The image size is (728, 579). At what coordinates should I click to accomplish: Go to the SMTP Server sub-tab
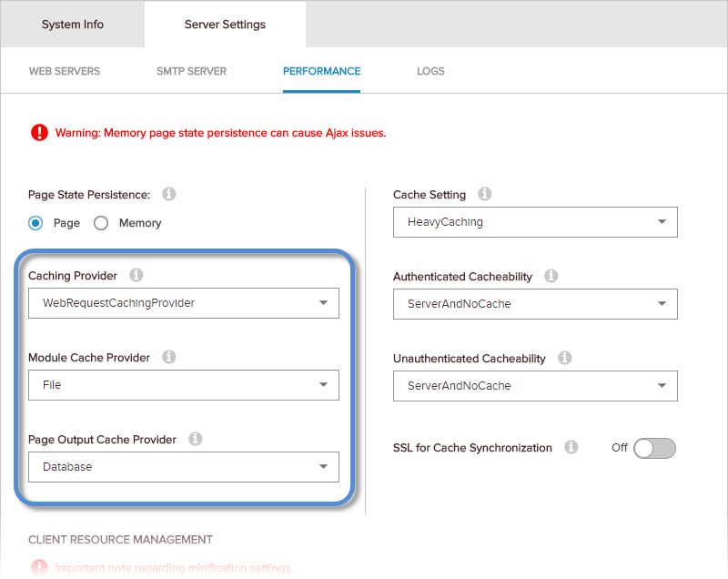click(191, 71)
